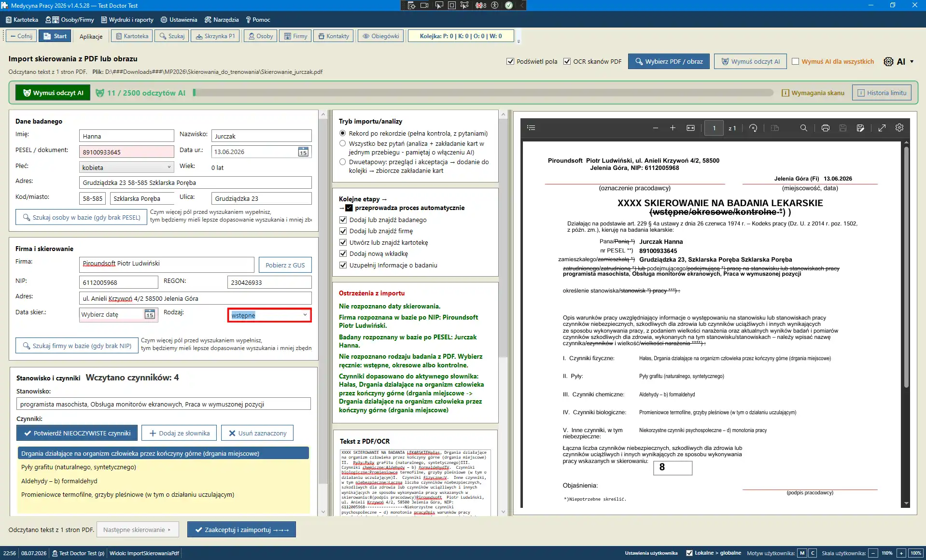Expand PDF viewer to fullscreen

(x=882, y=128)
